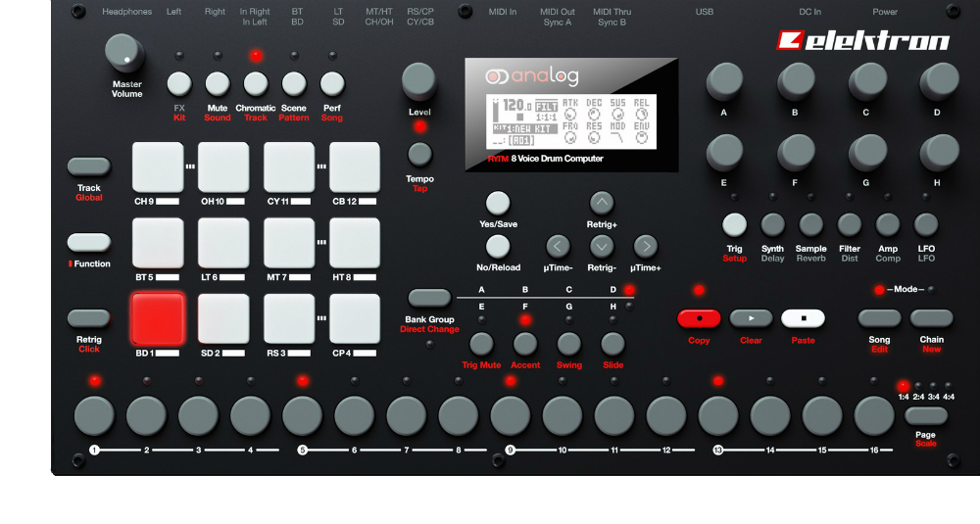Image resolution: width=980 pixels, height=524 pixels.
Task: Toggle sequencer step 1 trig key
Action: click(x=94, y=415)
